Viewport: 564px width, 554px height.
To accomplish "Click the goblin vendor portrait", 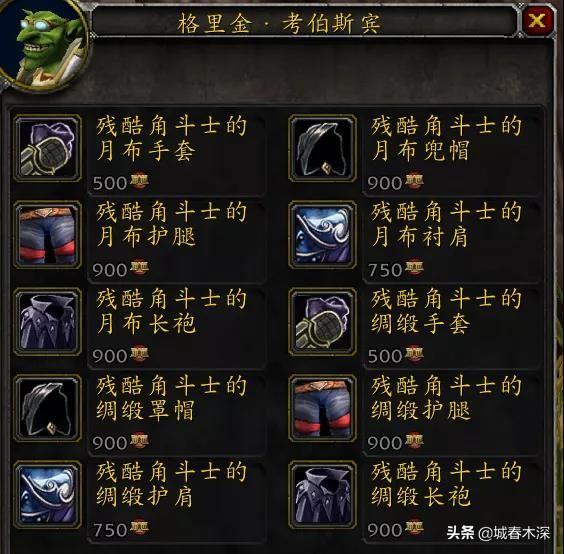I will [x=43, y=45].
